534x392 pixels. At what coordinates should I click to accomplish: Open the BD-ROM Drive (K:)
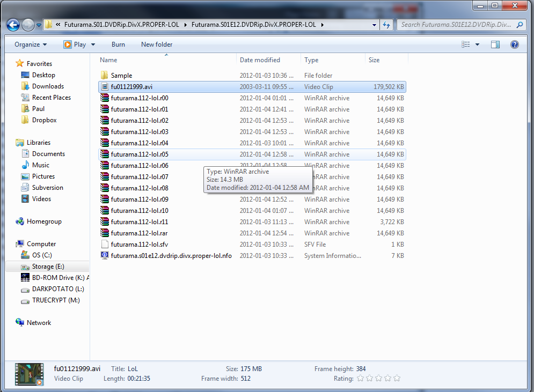point(60,278)
